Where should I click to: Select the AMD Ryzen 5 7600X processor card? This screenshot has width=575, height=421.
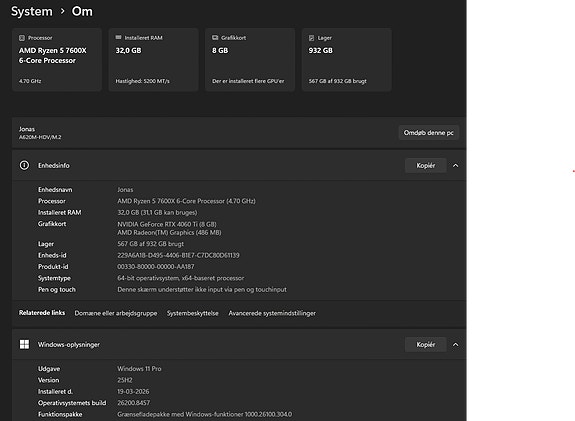tap(57, 59)
